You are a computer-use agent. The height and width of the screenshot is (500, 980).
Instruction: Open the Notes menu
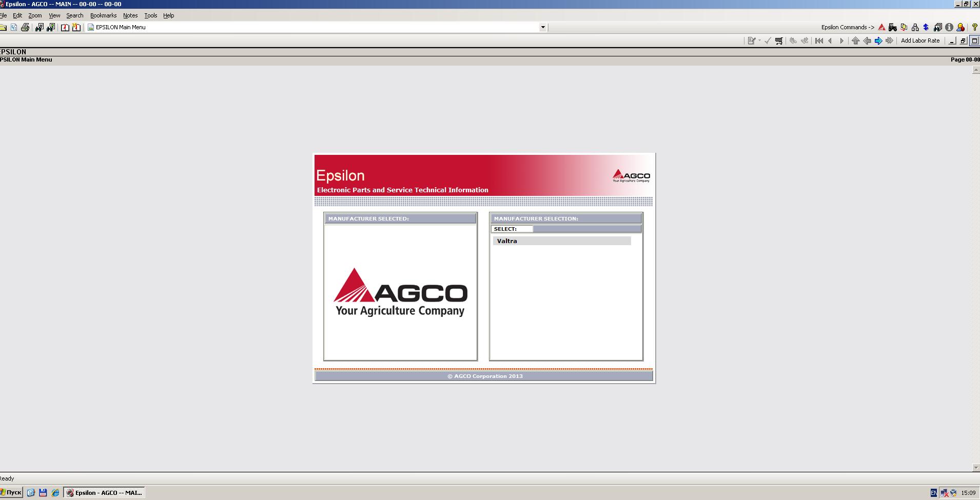point(130,15)
